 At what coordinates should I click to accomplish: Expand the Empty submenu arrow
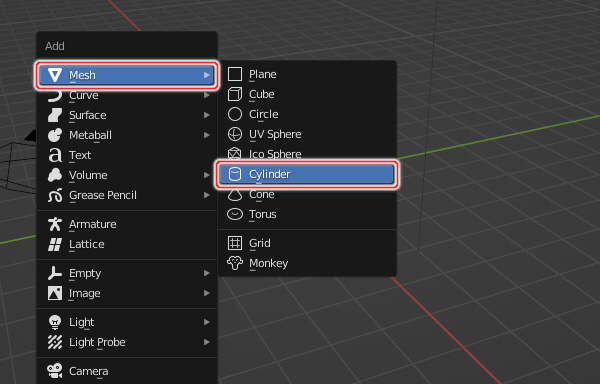tap(207, 273)
